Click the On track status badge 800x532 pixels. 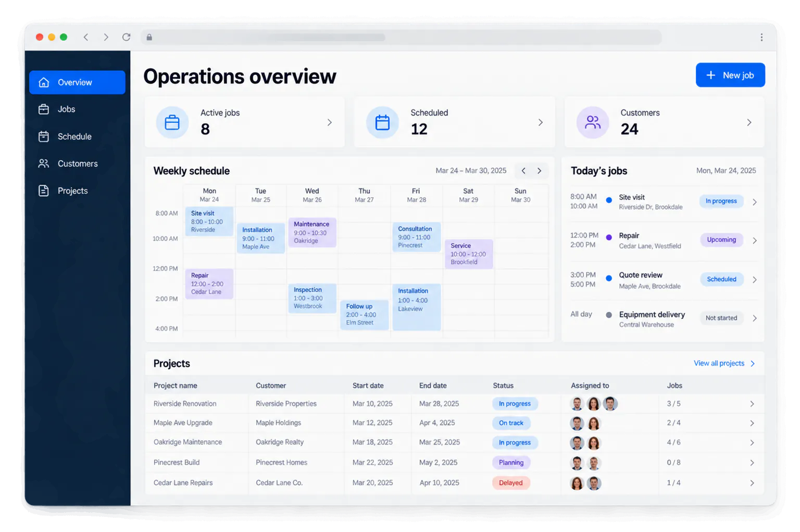click(511, 423)
